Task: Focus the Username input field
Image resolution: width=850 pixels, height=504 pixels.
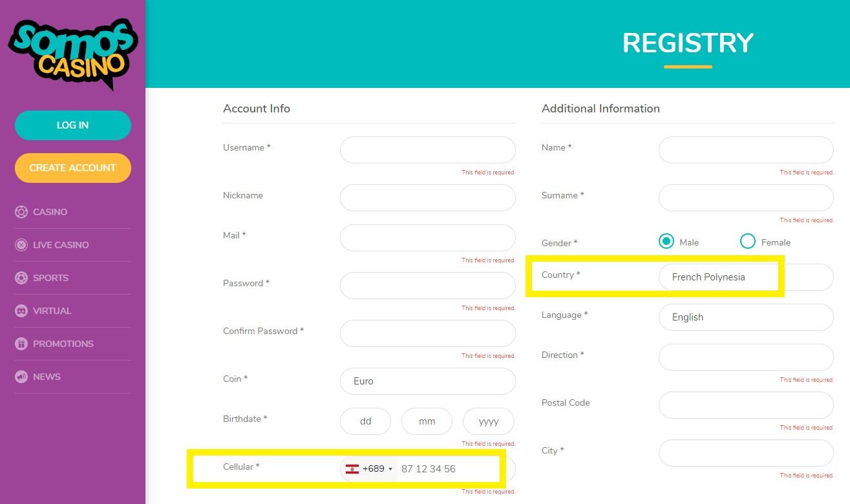Action: pos(427,150)
